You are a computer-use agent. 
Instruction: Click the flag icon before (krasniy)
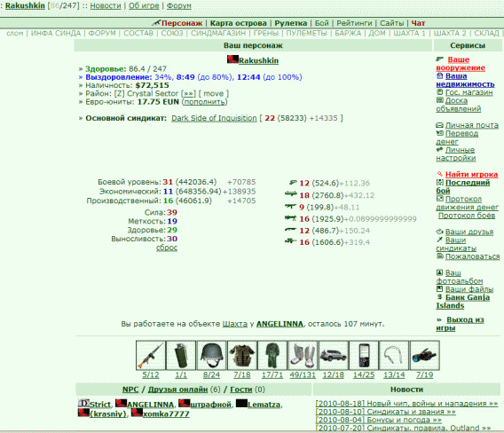[83, 413]
